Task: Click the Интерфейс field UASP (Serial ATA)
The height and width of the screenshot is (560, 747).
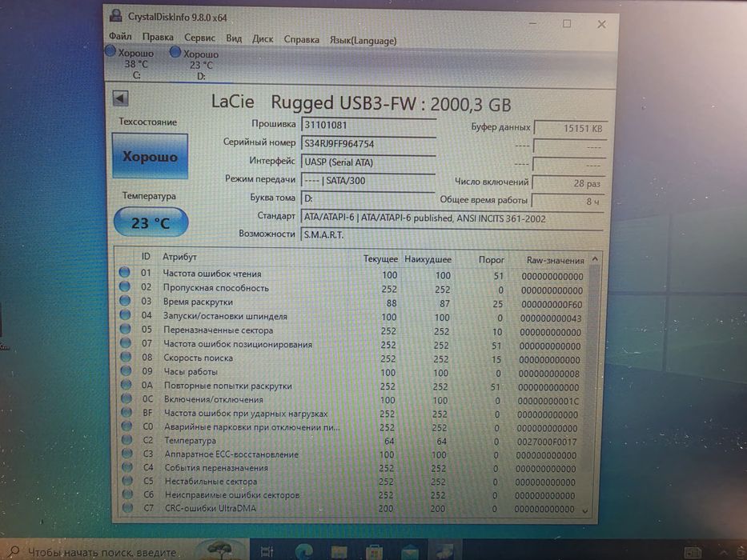Action: pyautogui.click(x=369, y=162)
